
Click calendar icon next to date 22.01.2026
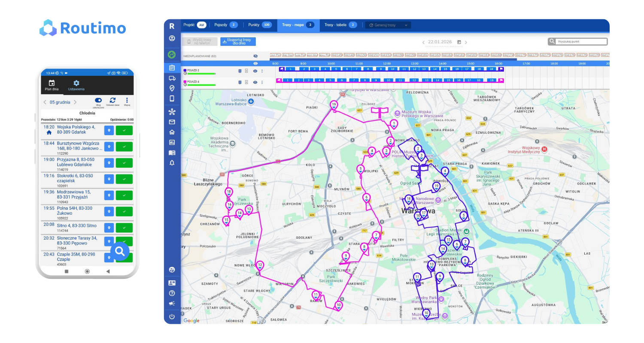pyautogui.click(x=459, y=42)
